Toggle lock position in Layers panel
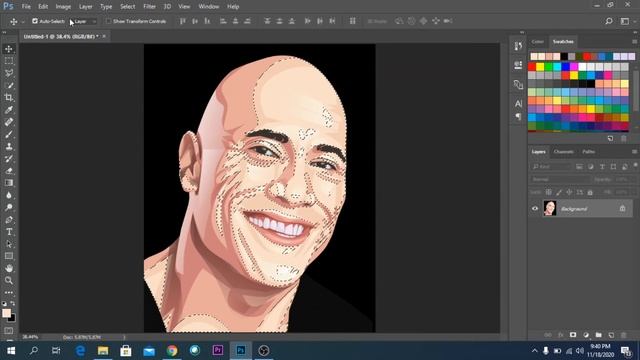The height and width of the screenshot is (360, 640). click(x=569, y=192)
